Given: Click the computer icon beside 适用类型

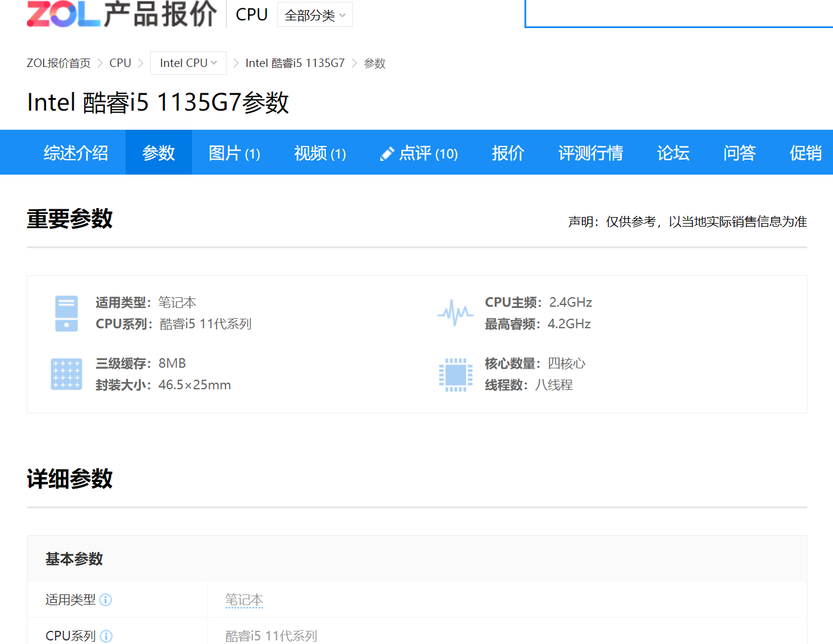Looking at the screenshot, I should click(66, 313).
